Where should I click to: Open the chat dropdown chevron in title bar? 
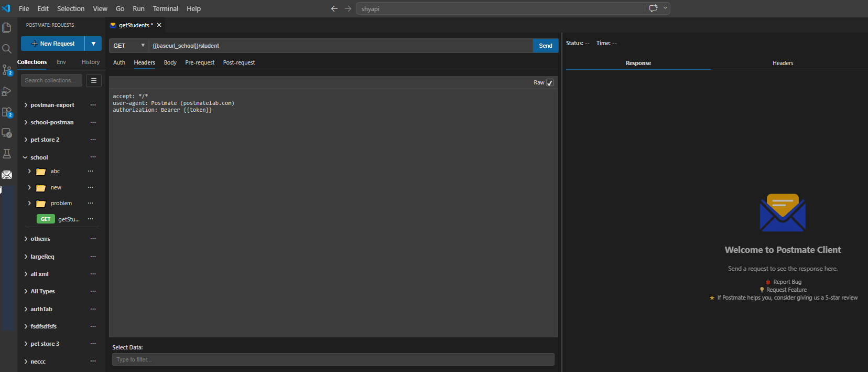point(665,8)
